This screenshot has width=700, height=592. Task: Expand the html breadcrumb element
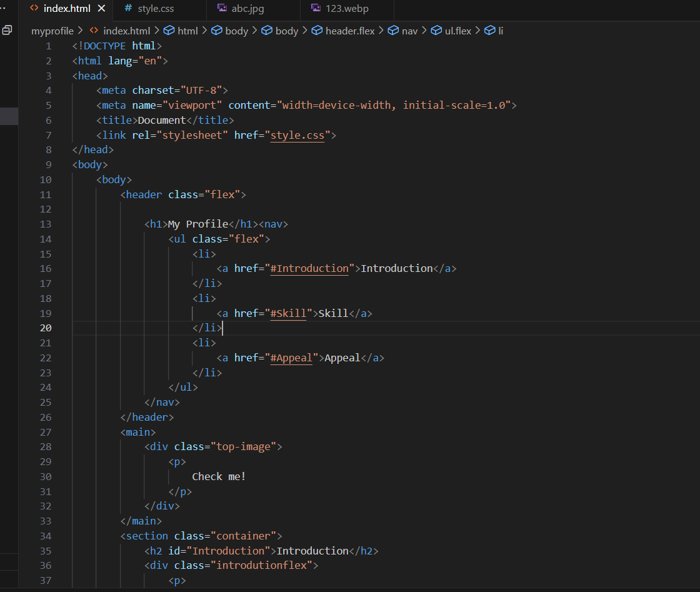[187, 31]
